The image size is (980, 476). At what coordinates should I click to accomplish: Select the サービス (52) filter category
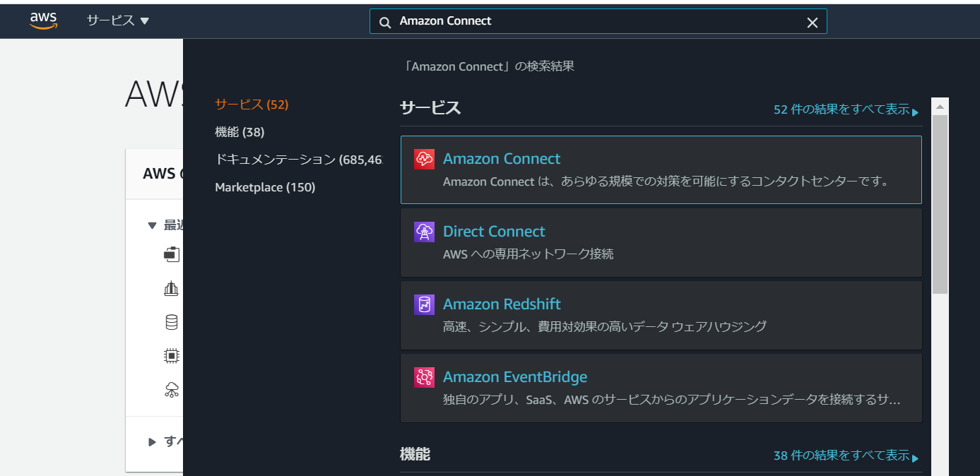click(x=252, y=105)
